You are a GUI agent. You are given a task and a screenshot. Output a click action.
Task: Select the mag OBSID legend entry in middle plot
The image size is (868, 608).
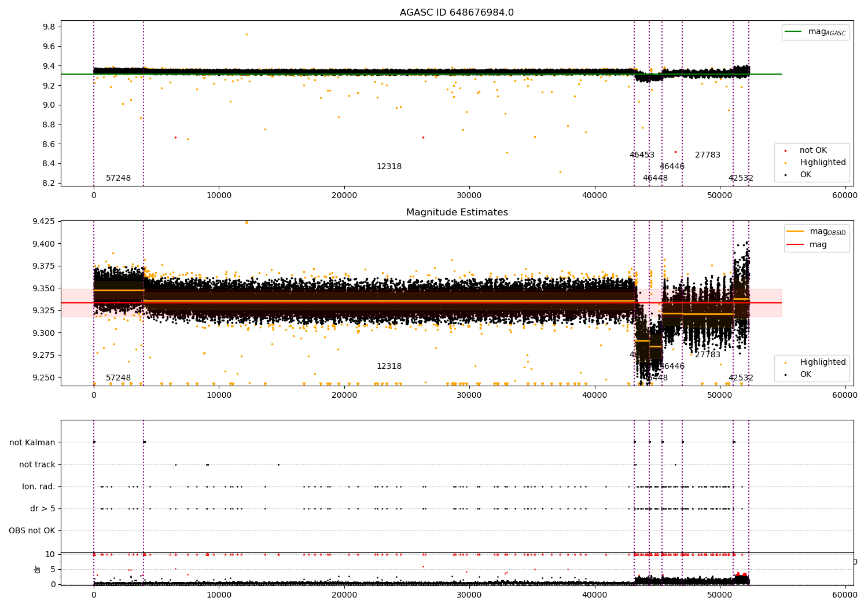[x=816, y=232]
